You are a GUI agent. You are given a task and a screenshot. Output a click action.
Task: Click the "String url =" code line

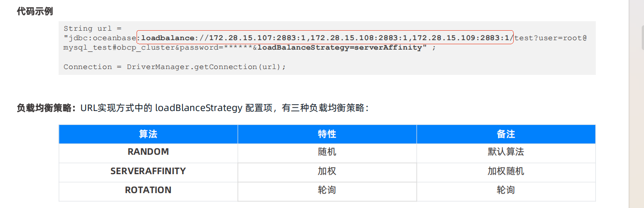[92, 28]
